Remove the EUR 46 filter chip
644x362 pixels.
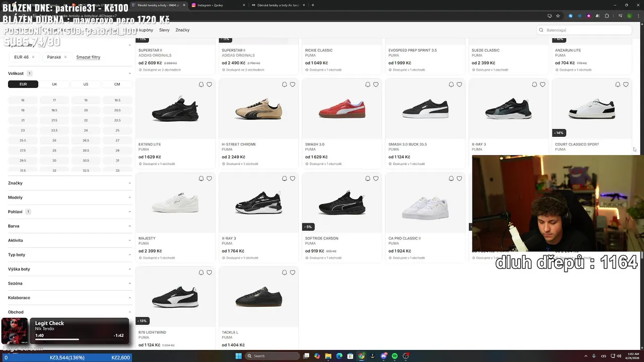[33, 57]
